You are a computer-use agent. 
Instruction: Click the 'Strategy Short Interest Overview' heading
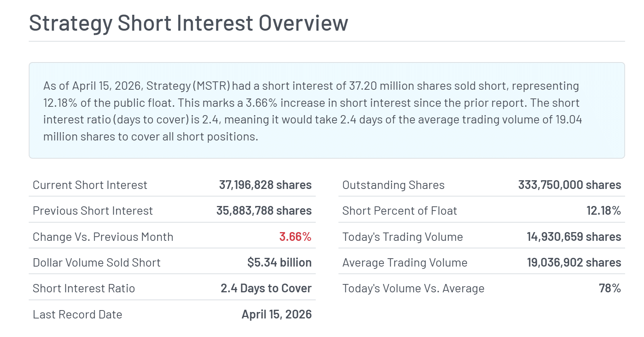188,23
